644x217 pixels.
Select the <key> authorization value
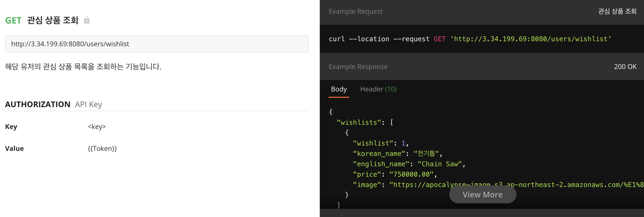(x=97, y=126)
